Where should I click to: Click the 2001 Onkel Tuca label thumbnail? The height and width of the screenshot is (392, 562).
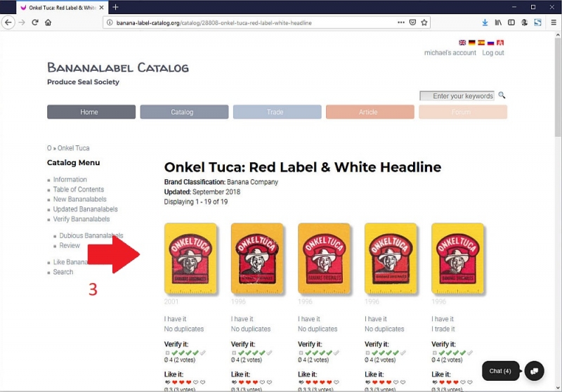click(x=190, y=259)
